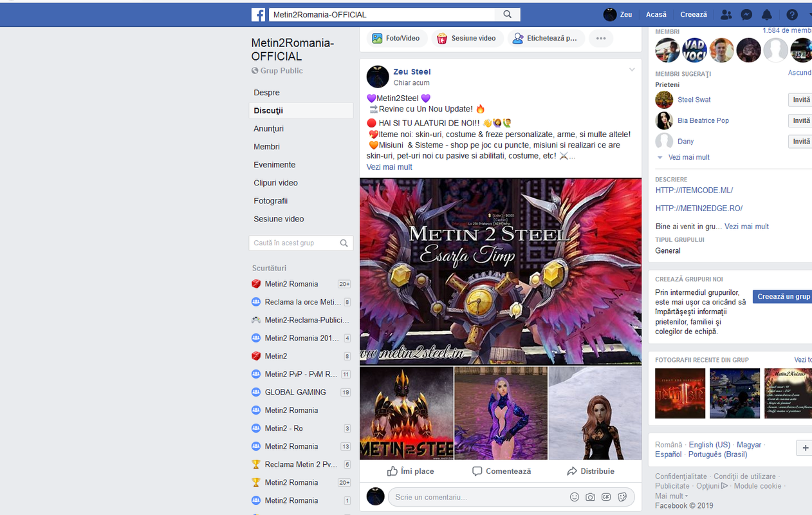Screen dimensions: 812x515
Task: Like the post with Îmi place
Action: pos(411,471)
